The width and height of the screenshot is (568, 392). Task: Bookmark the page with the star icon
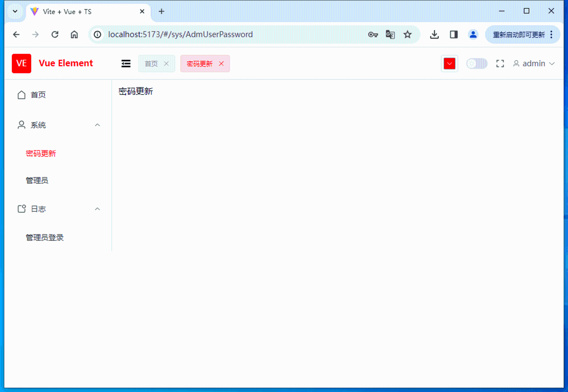coord(408,35)
